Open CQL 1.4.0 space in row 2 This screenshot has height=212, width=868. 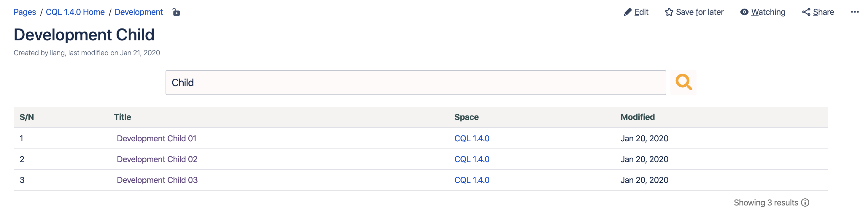[x=472, y=159]
